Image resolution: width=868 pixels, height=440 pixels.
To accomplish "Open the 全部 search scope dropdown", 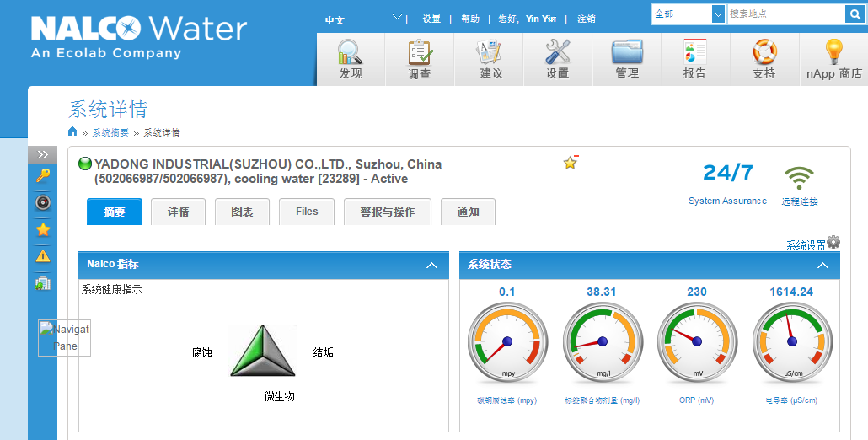I will (x=718, y=14).
